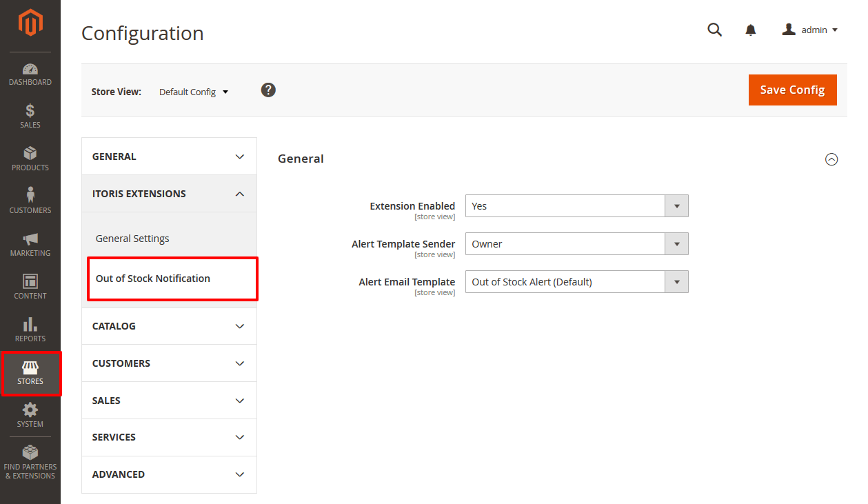Viewport: 868px width, 504px height.
Task: Click the System gear icon
Action: pos(30,412)
